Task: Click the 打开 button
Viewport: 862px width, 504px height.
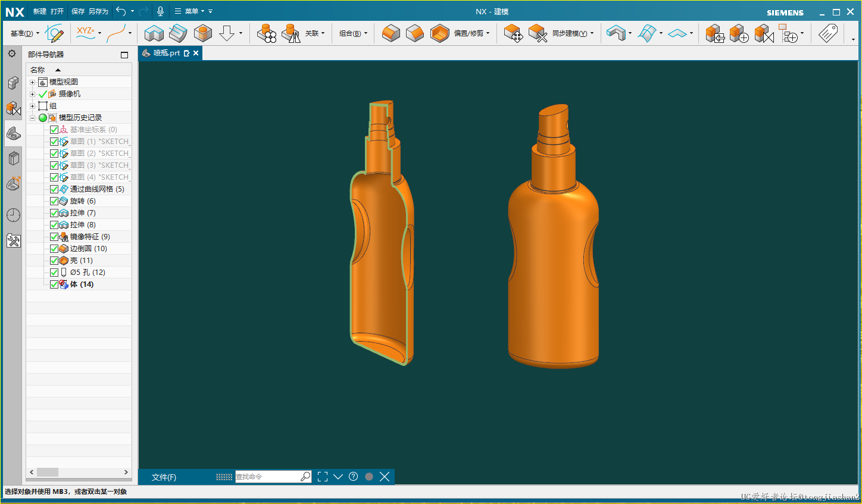Action: click(x=57, y=11)
